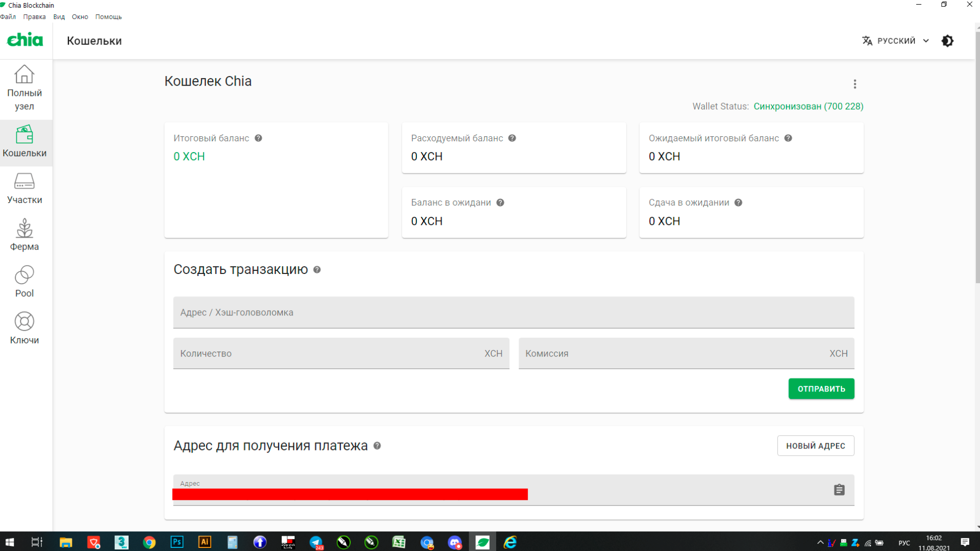Expand the РУССКИЙ language dropdown
Viewport: 980px width, 551px height.
(x=896, y=41)
